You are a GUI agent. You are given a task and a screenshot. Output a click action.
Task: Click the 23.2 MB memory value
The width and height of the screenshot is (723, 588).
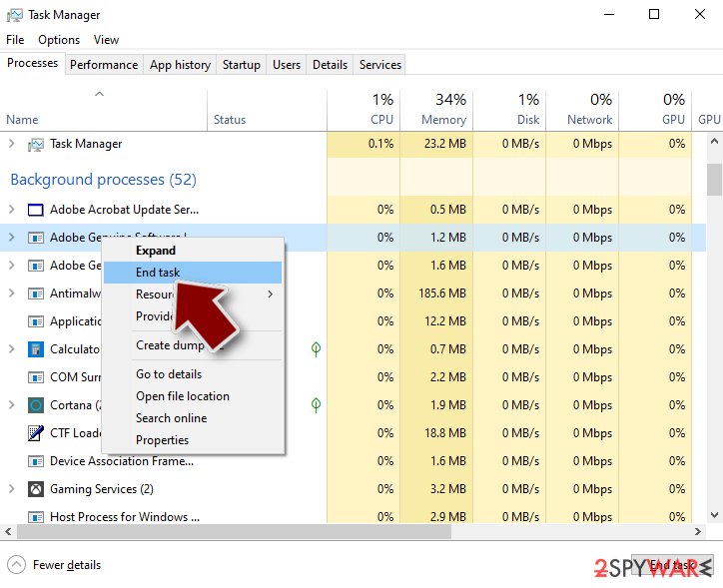(x=445, y=144)
